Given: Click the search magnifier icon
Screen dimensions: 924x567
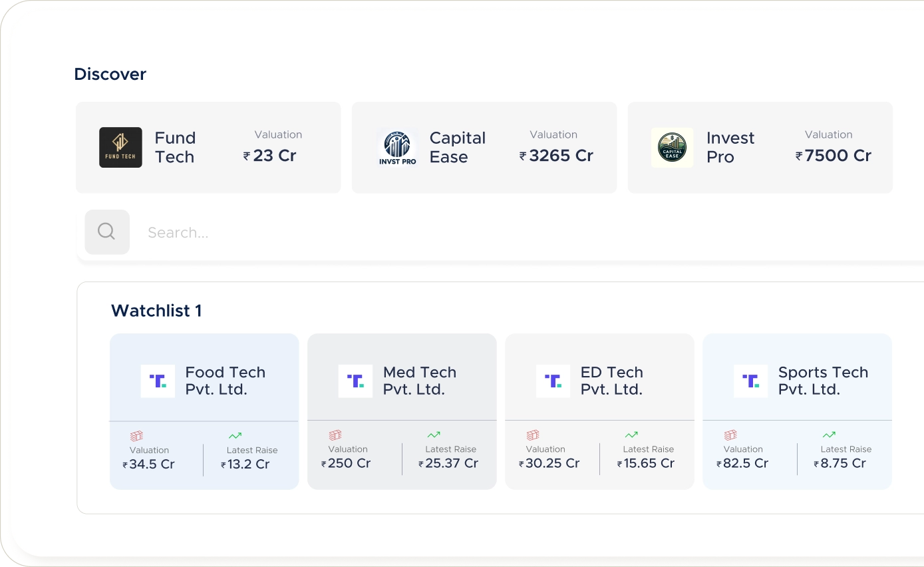Looking at the screenshot, I should [x=106, y=232].
